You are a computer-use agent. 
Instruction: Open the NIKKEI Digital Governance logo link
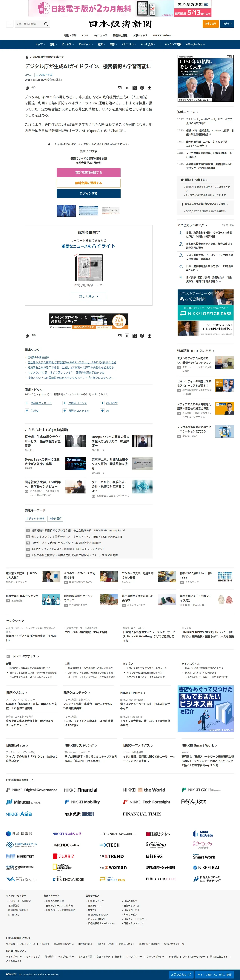32,790
